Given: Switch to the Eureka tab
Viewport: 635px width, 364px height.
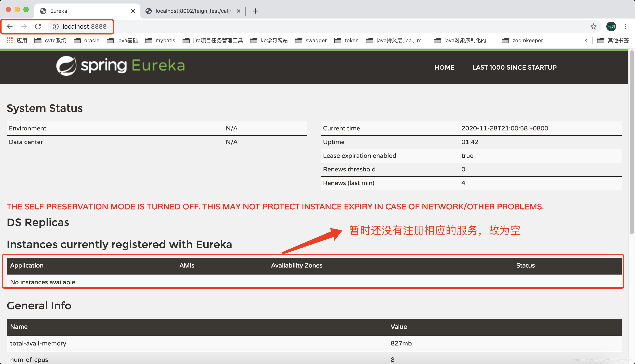Looking at the screenshot, I should tap(88, 11).
